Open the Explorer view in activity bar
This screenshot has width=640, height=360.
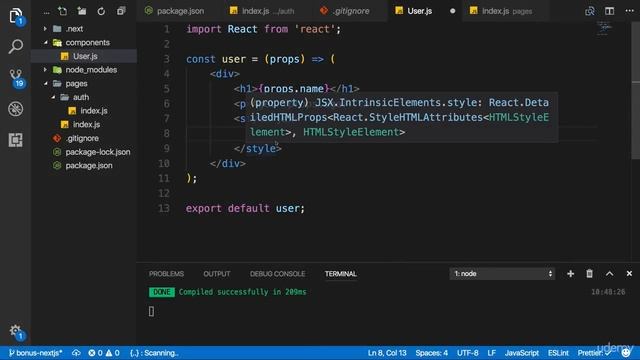coord(16,16)
